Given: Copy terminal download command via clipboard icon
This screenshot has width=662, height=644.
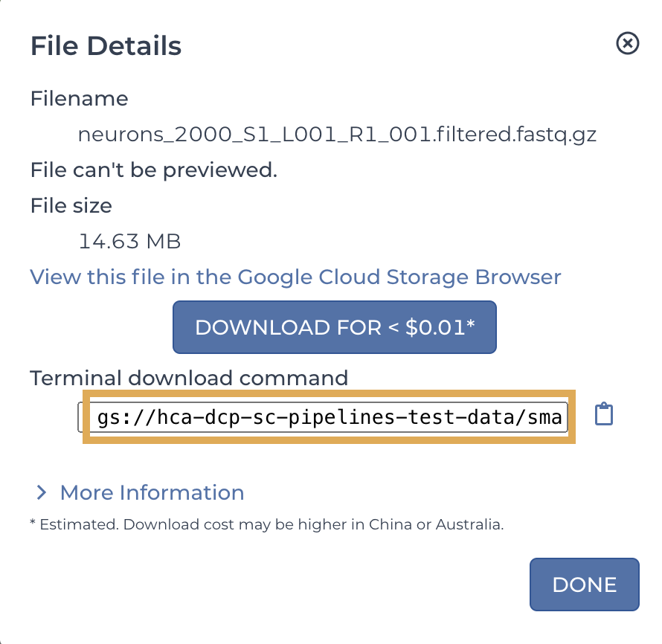Looking at the screenshot, I should [x=604, y=414].
